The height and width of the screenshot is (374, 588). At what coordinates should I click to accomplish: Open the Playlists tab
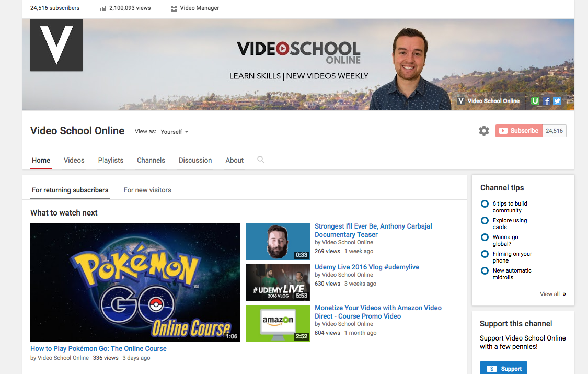click(x=111, y=160)
